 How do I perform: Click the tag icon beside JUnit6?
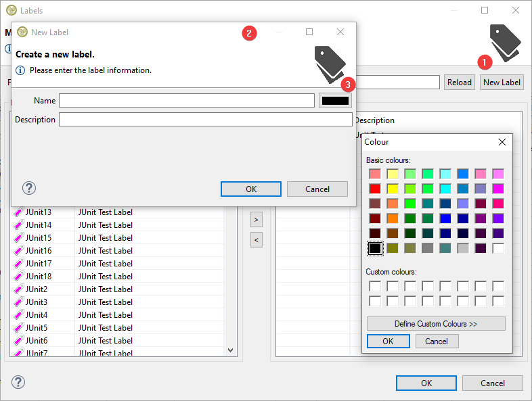coord(18,341)
